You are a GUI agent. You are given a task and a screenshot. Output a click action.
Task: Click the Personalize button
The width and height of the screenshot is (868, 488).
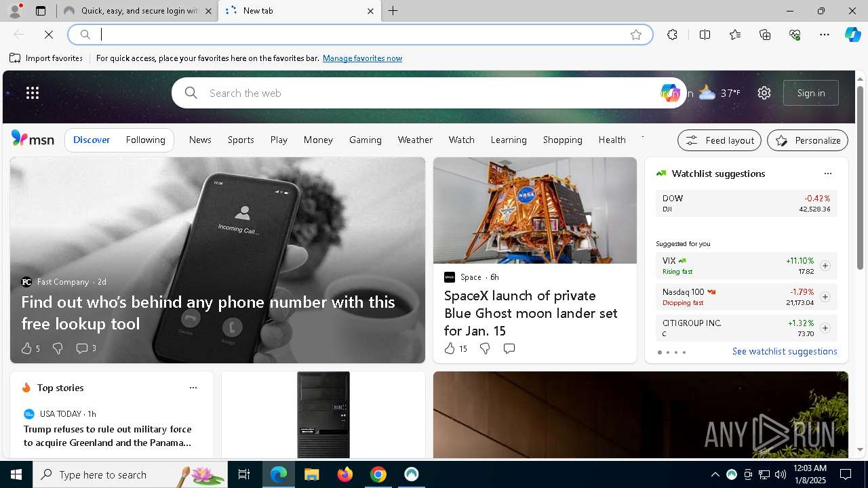[808, 140]
